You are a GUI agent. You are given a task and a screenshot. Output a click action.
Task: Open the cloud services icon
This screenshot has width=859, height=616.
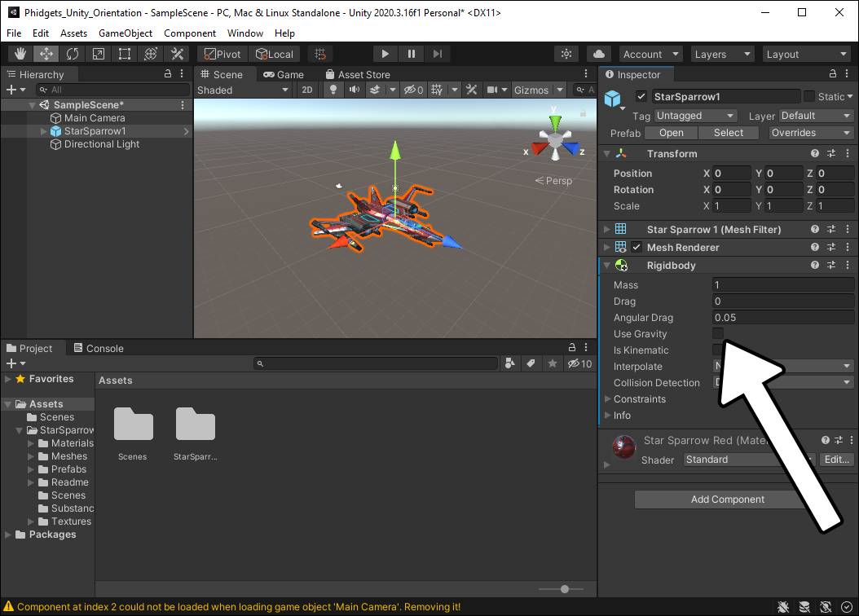coord(599,54)
